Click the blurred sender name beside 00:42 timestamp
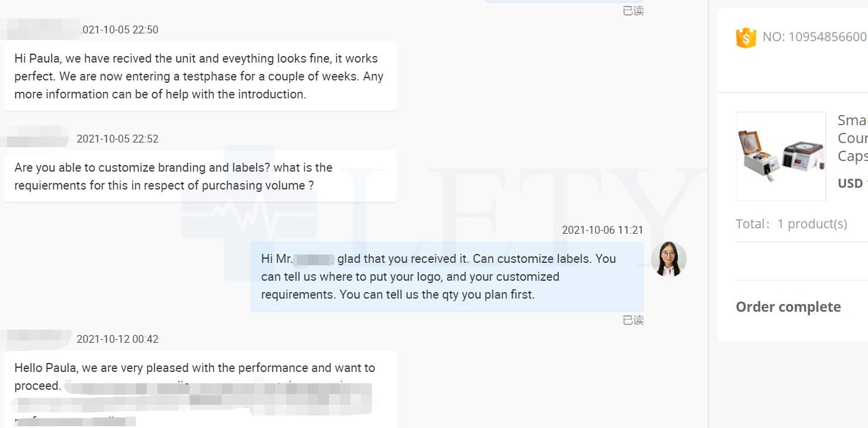868x428 pixels. 36,339
